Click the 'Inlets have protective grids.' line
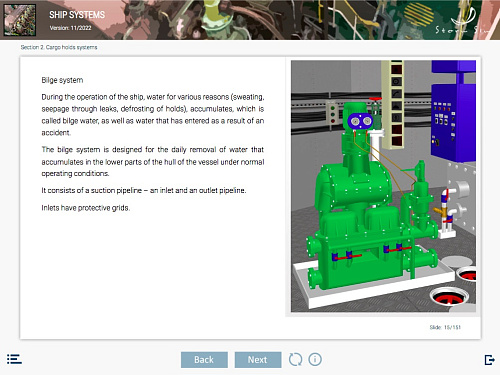This screenshot has width=500, height=375. 86,208
